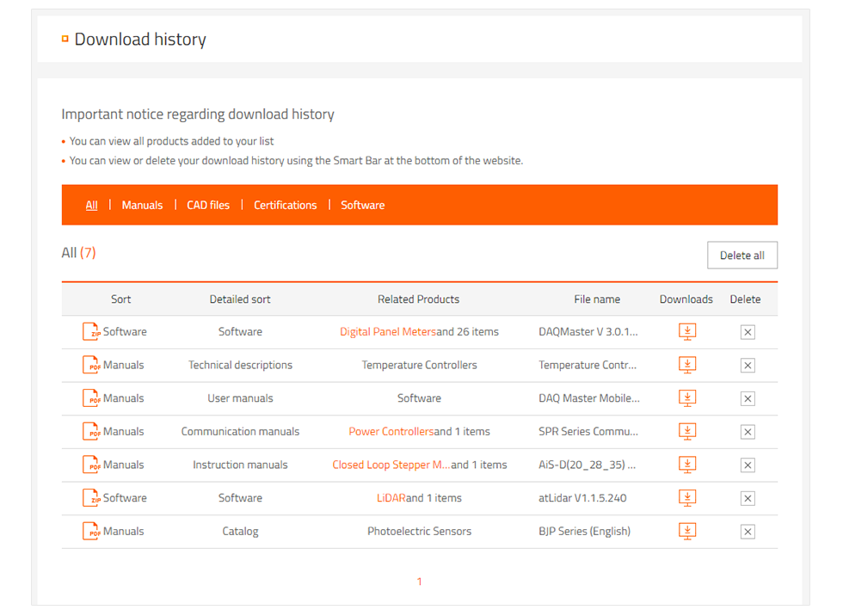Click the BJP Series (English) file name
This screenshot has width=843, height=616.
[584, 532]
